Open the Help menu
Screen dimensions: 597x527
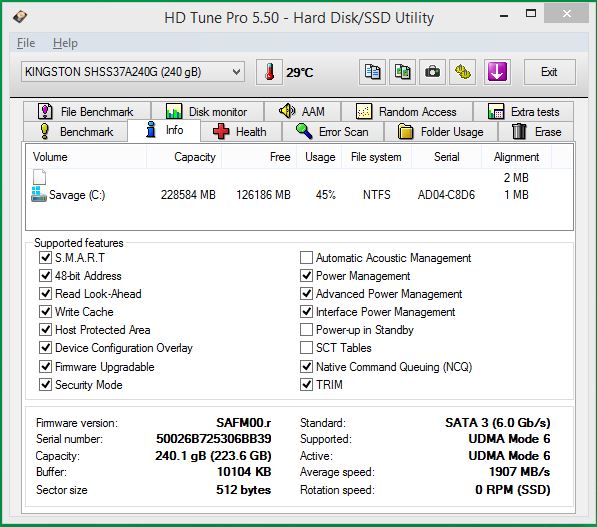[65, 43]
